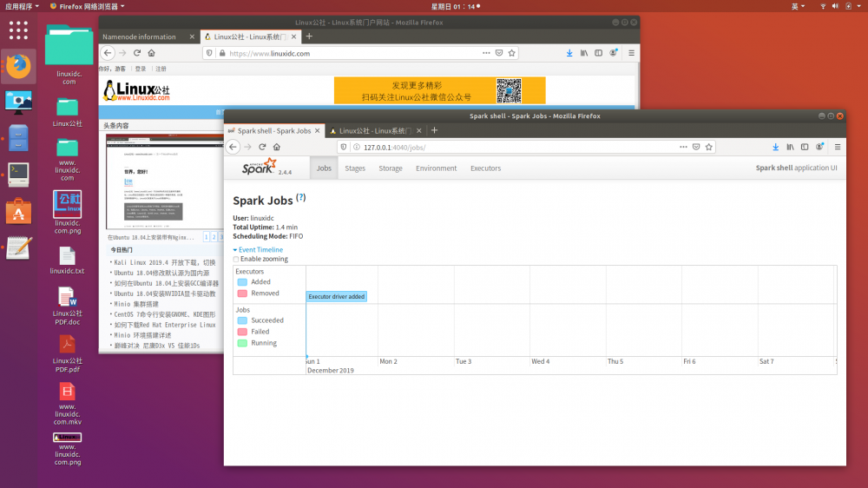Open Downloads arrow in Spark Firefox window

(x=775, y=148)
